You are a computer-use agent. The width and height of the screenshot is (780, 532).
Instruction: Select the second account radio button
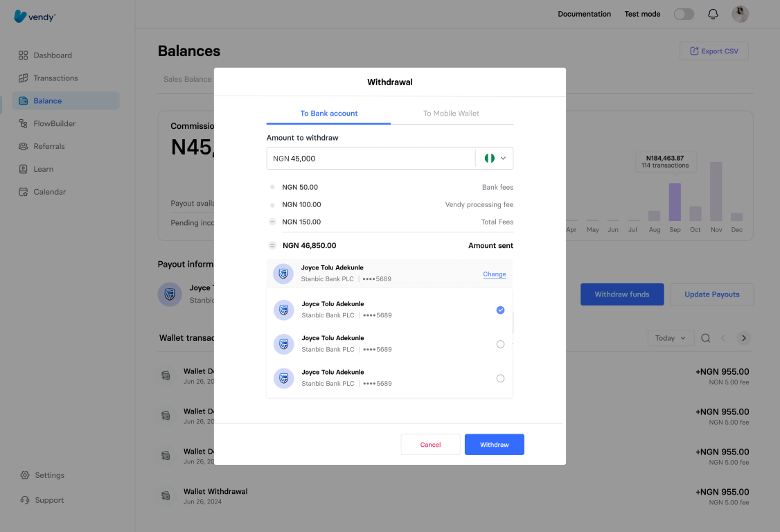click(500, 344)
